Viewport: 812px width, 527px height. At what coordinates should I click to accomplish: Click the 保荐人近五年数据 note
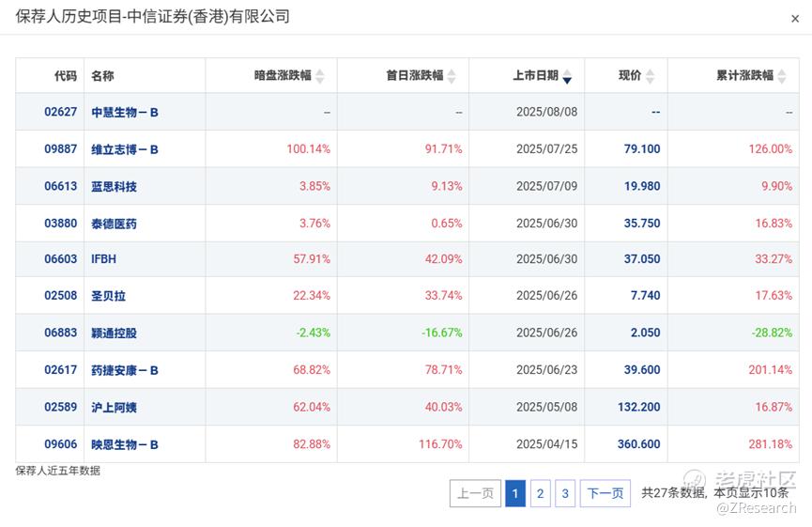click(58, 471)
